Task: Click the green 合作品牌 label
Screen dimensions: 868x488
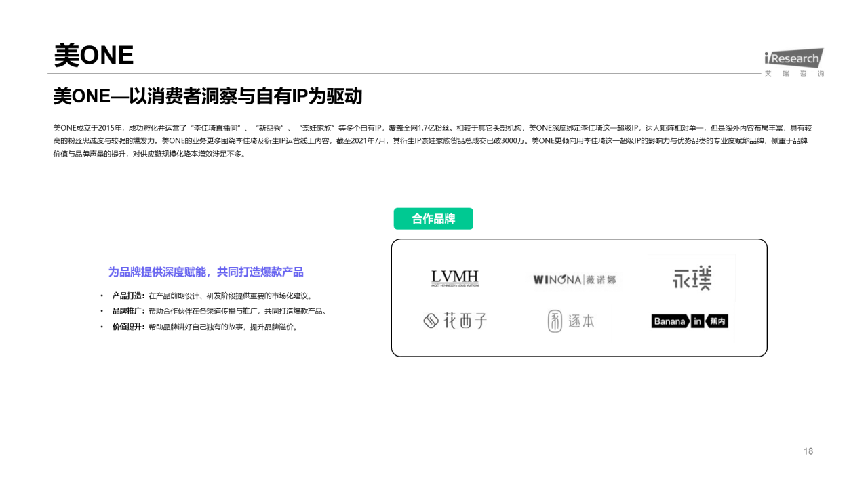Action: click(433, 219)
